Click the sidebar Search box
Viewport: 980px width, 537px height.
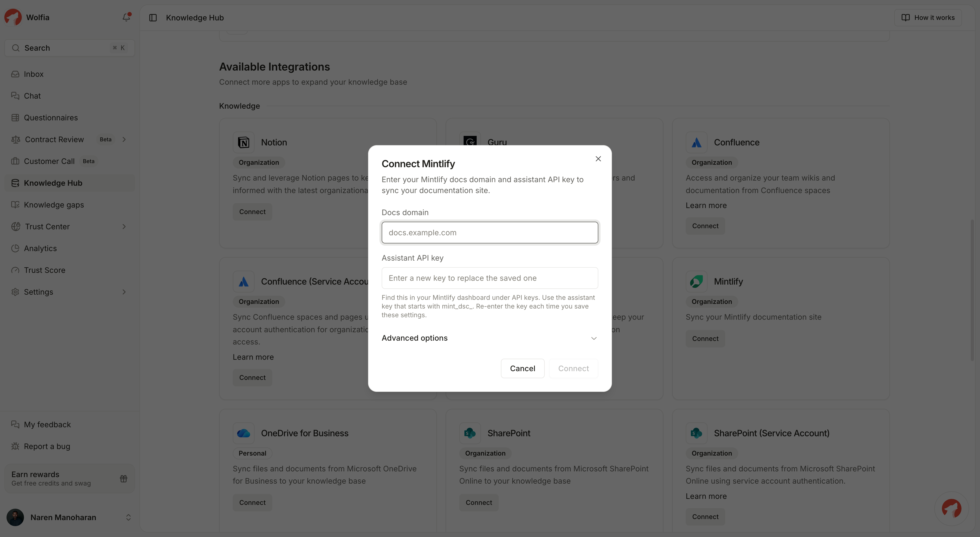[x=70, y=48]
